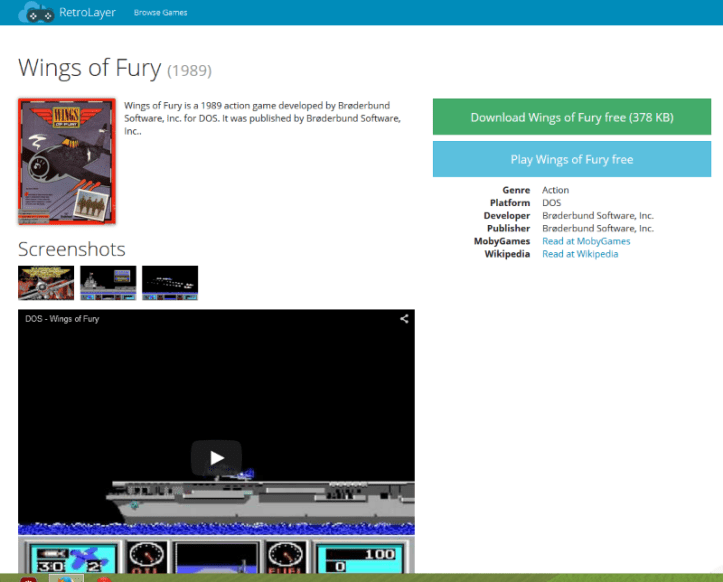This screenshot has width=723, height=582.
Task: Open third screenshot thumbnail night scene
Action: (x=170, y=283)
